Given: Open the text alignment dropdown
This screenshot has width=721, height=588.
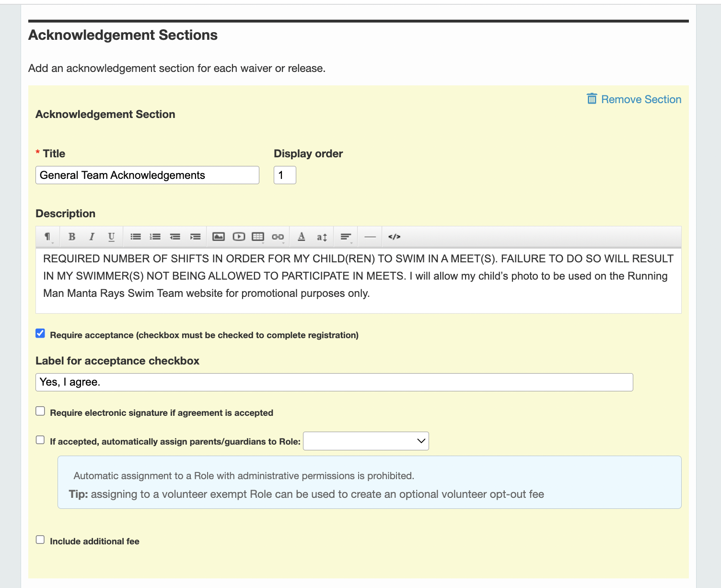Looking at the screenshot, I should [x=345, y=236].
